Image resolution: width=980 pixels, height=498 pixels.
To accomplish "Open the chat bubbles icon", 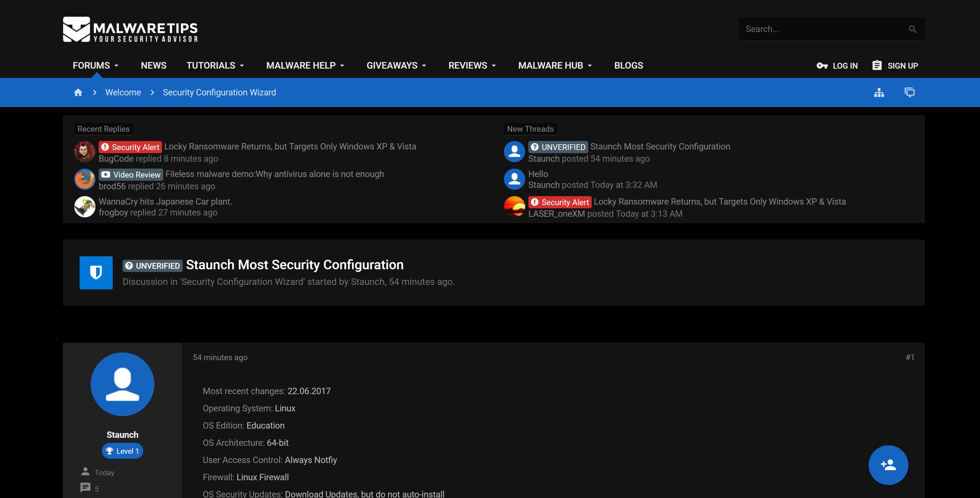I will (x=909, y=92).
